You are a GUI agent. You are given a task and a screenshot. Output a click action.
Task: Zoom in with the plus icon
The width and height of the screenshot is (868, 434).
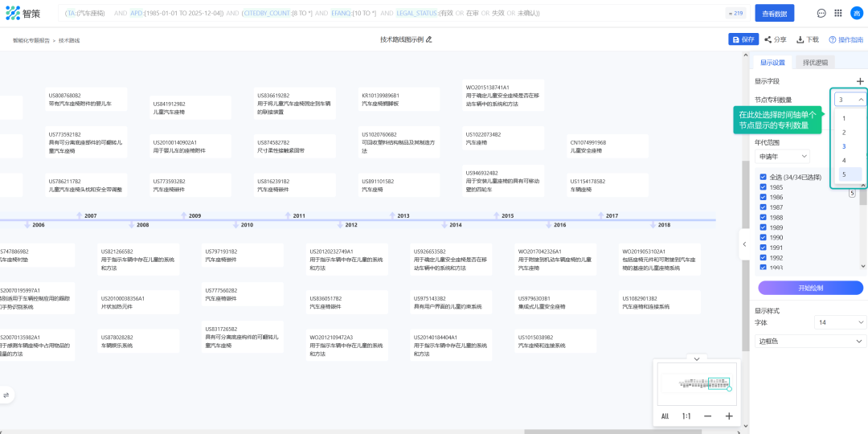(x=729, y=416)
